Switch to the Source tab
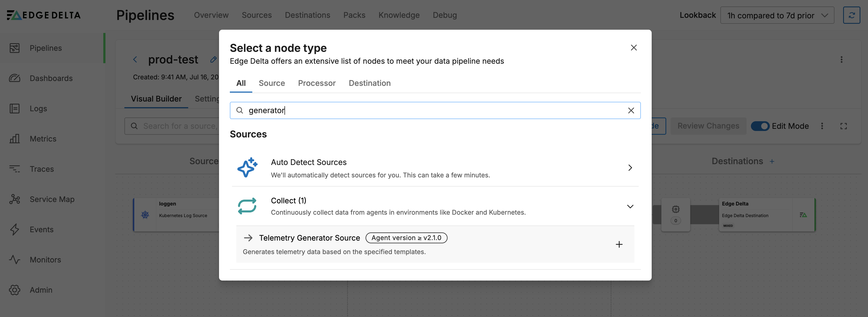Viewport: 868px width, 317px height. (x=271, y=83)
